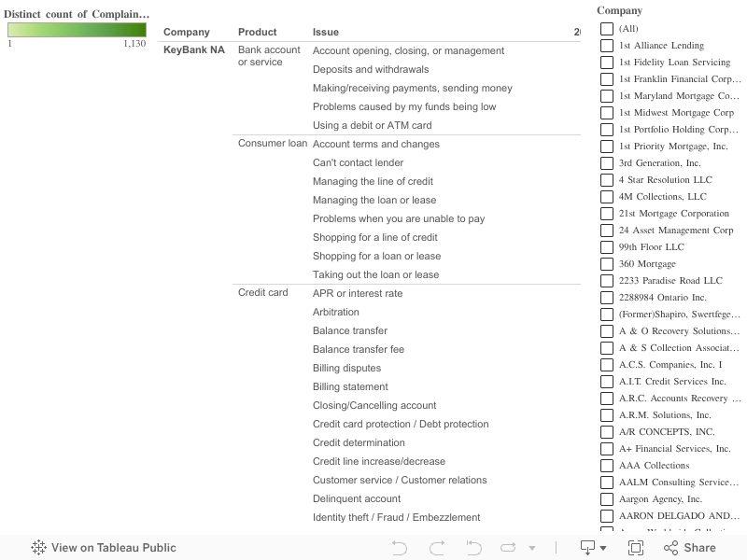Click 'Managing the loan or lease' row
The height and width of the screenshot is (560, 747).
coord(374,200)
